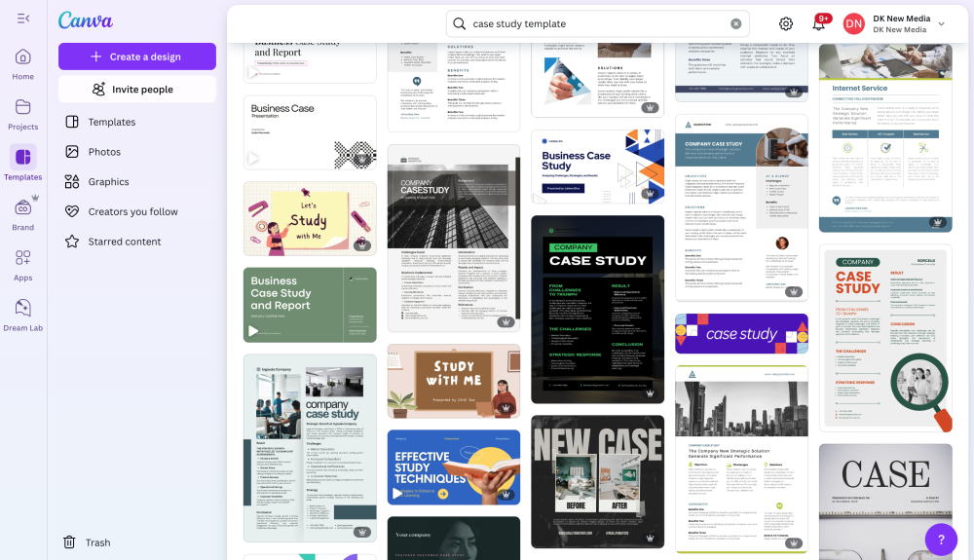Open Effective Study Techniques template
The height and width of the screenshot is (560, 974).
pyautogui.click(x=454, y=467)
